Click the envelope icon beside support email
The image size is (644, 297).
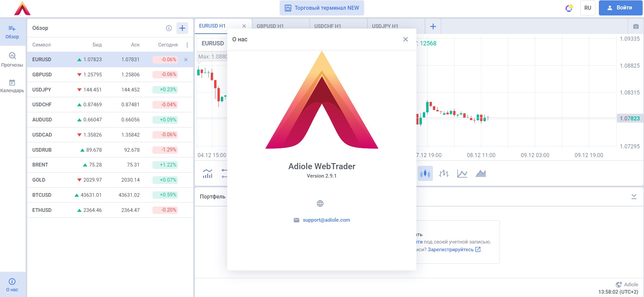(296, 220)
